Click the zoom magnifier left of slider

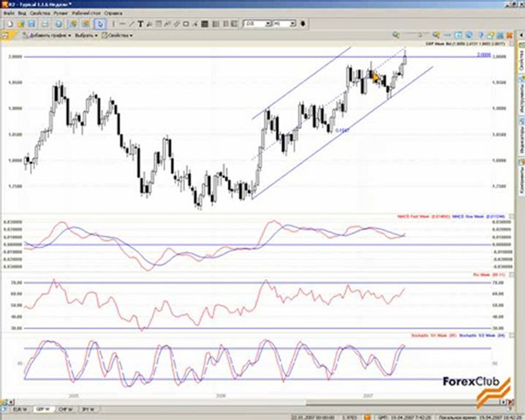pos(396,35)
